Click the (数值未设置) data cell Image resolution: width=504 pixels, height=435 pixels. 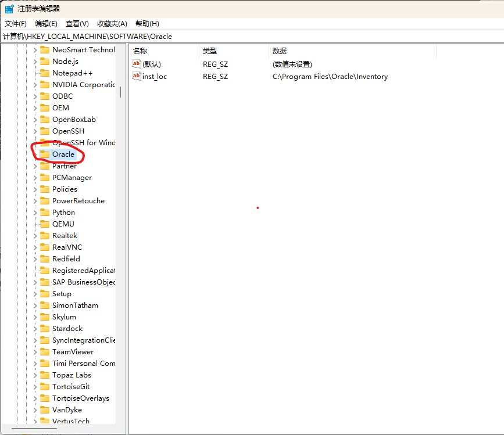tap(292, 64)
